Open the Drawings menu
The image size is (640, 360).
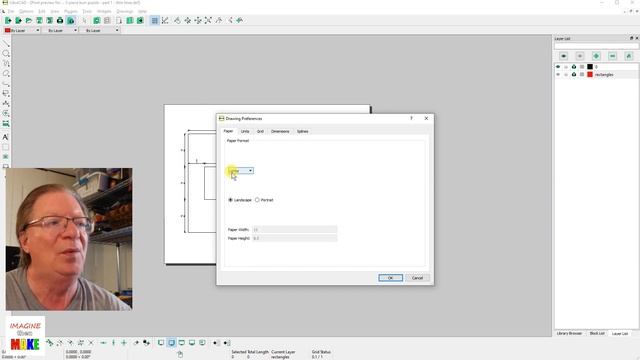[x=124, y=11]
